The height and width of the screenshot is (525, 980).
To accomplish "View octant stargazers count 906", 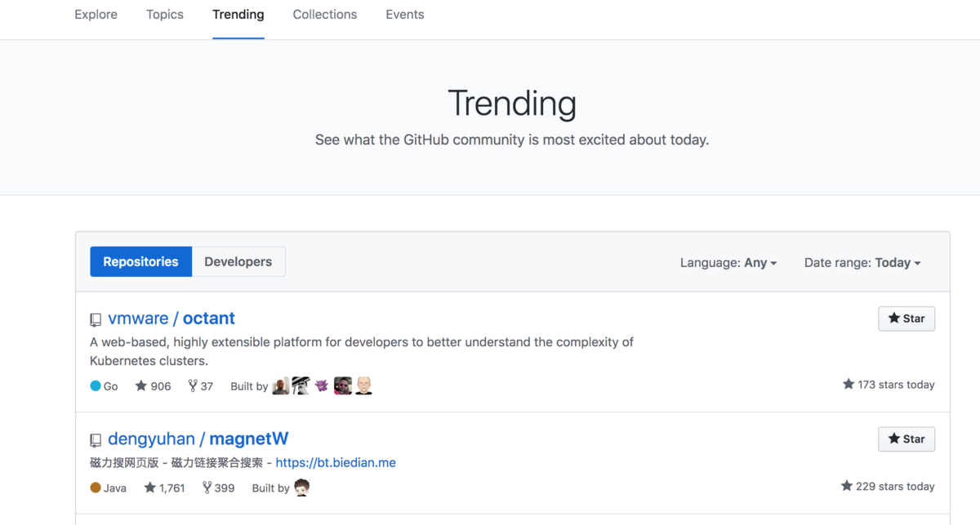I will (x=153, y=386).
